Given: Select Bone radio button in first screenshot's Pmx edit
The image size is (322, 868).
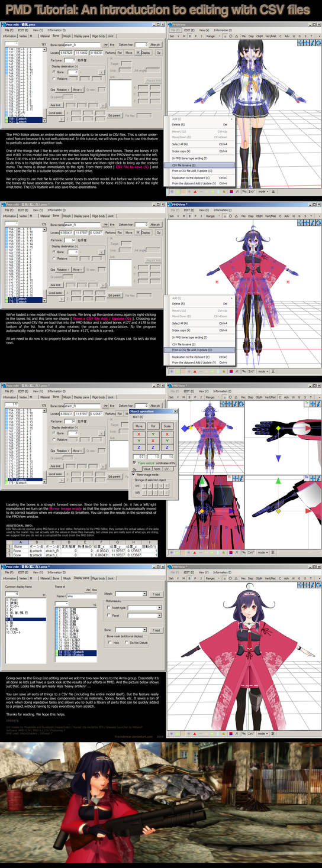Looking at the screenshot, I should (x=54, y=72).
